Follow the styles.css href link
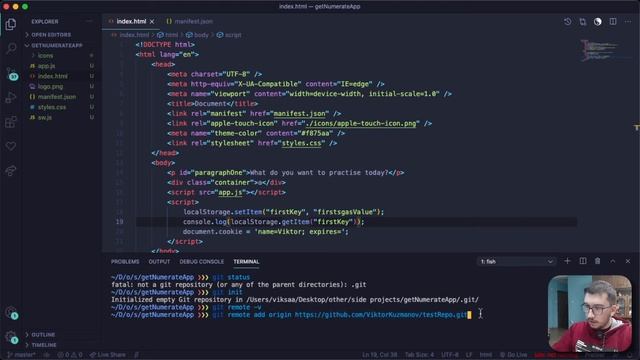The width and height of the screenshot is (640, 360). 301,143
